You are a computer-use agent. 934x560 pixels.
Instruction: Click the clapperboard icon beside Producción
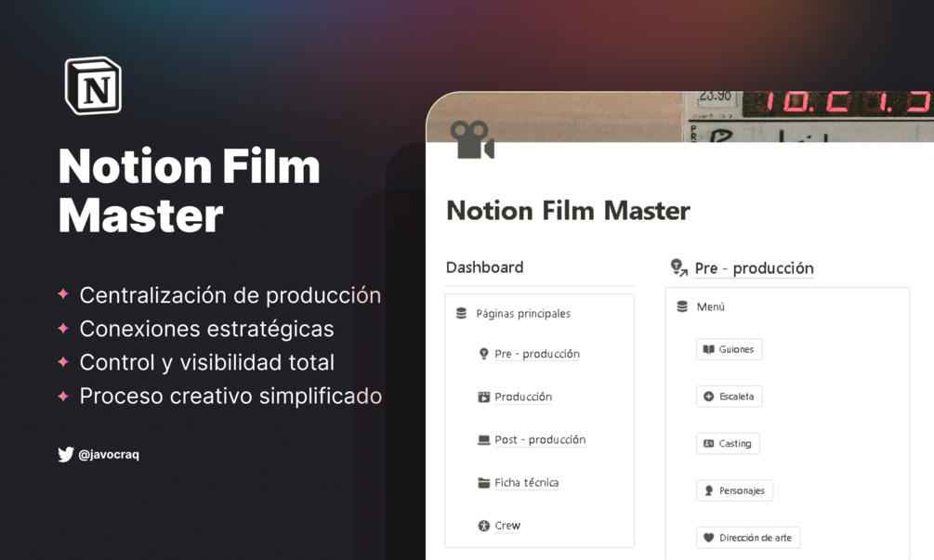tap(483, 397)
